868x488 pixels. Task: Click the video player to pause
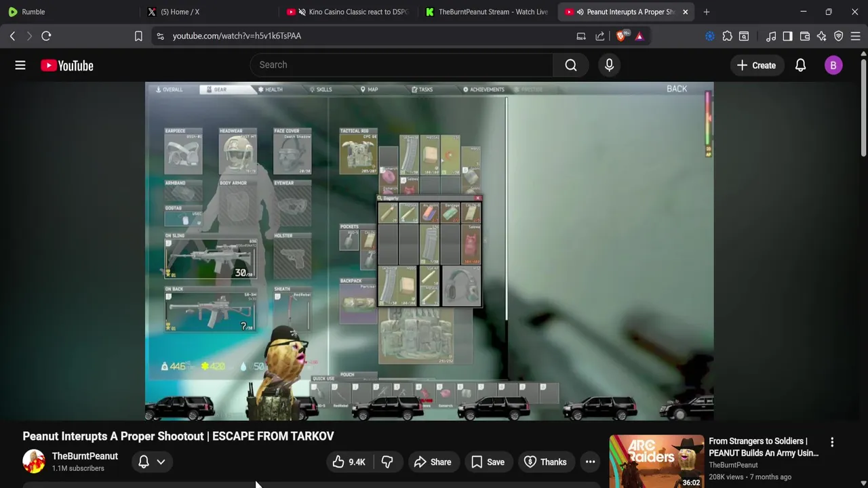click(x=429, y=251)
